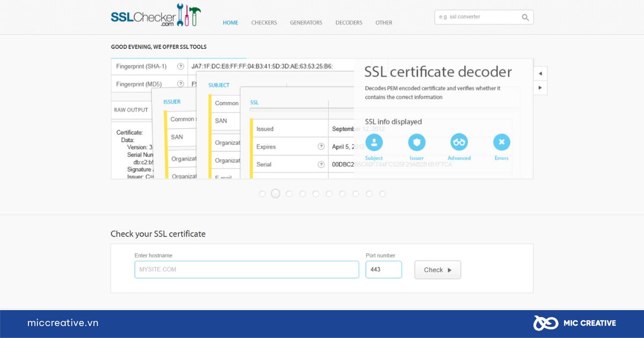This screenshot has height=338, width=644.
Task: Click the SHA-1 fingerprint value
Action: click(x=262, y=67)
